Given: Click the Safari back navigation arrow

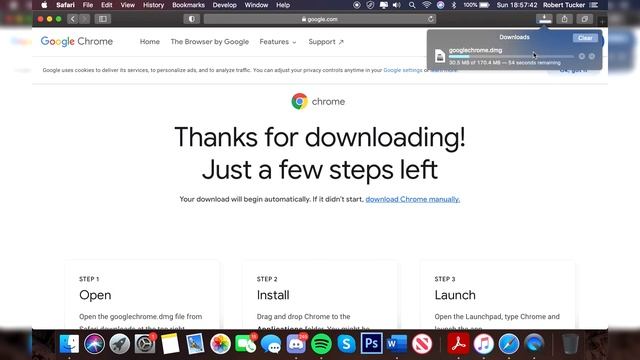Looking at the screenshot, I should tap(73, 19).
